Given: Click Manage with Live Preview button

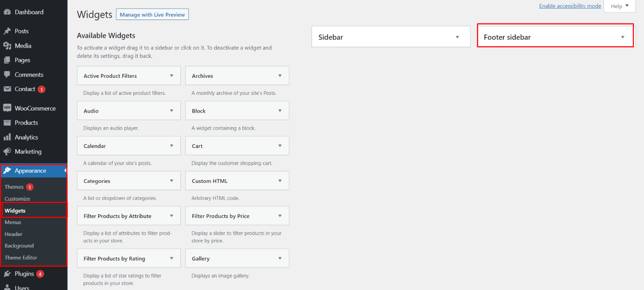Looking at the screenshot, I should tap(152, 14).
